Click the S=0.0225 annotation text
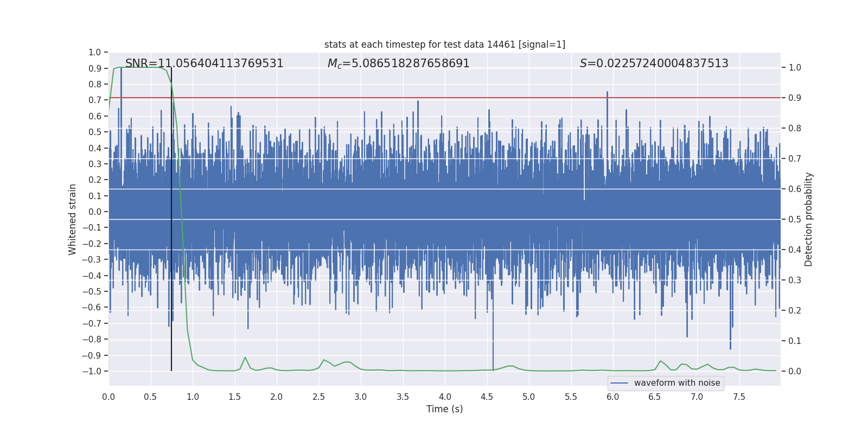 tap(654, 63)
